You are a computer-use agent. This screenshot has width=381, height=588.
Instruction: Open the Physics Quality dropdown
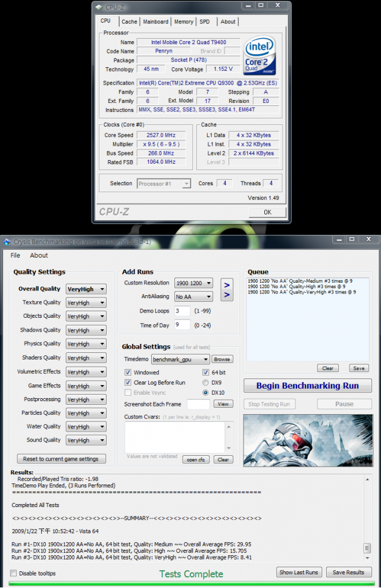click(86, 344)
